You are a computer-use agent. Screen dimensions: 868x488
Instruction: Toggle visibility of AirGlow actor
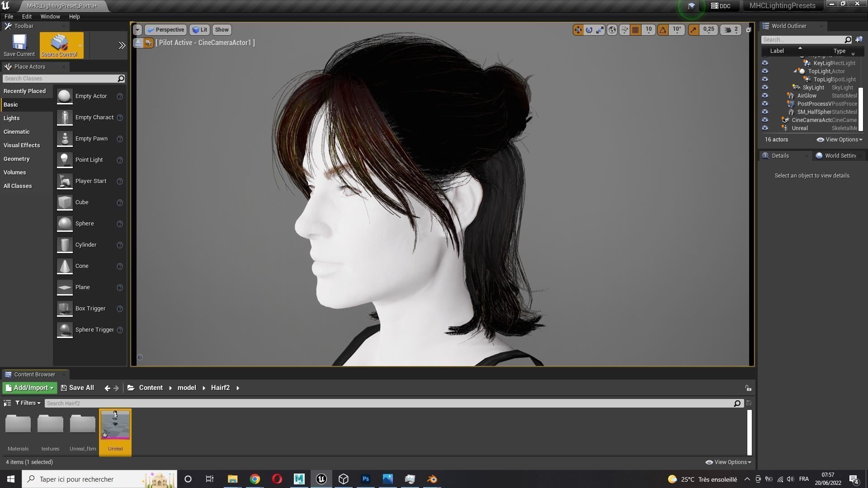pos(765,96)
